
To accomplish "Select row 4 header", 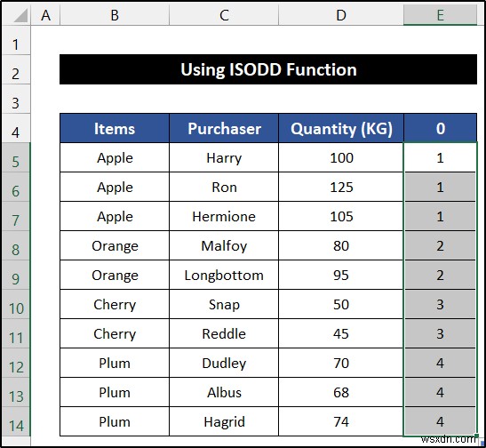I will point(15,128).
